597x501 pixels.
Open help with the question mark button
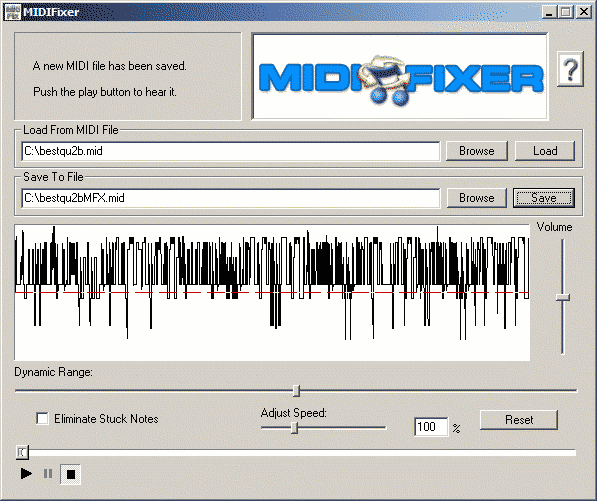pyautogui.click(x=570, y=69)
